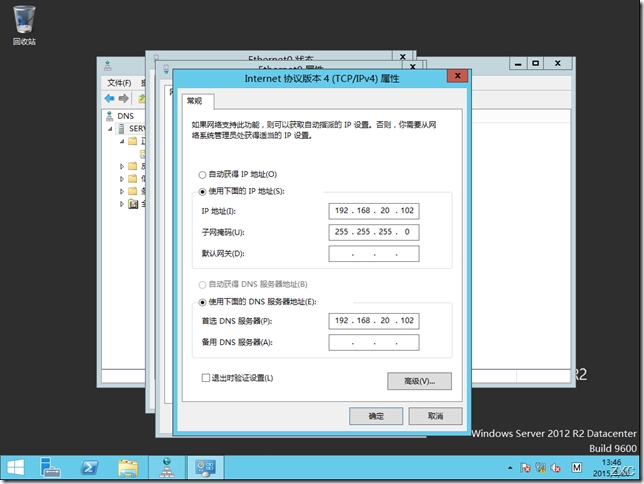This screenshot has width=644, height=484.
Task: Open the Recycle Bin desktop icon
Action: pos(24,25)
